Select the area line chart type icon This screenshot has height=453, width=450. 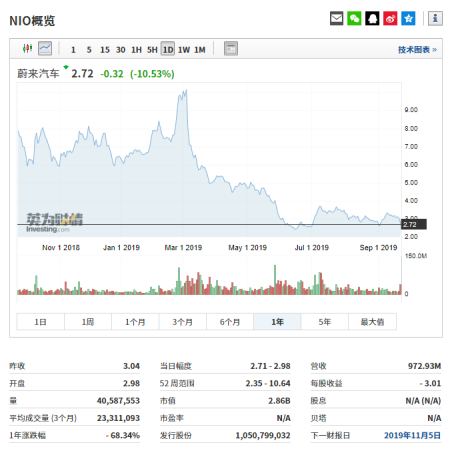coord(45,49)
